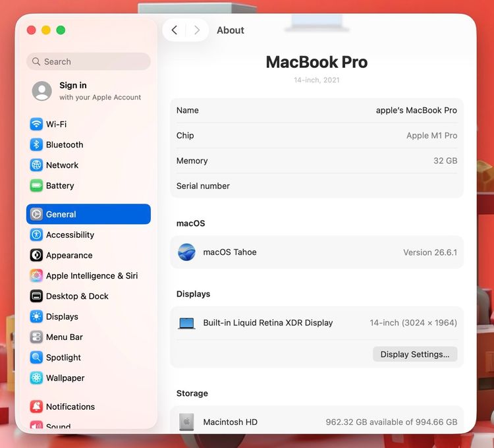Select Battery in the sidebar
Image resolution: width=494 pixels, height=448 pixels.
(x=60, y=186)
